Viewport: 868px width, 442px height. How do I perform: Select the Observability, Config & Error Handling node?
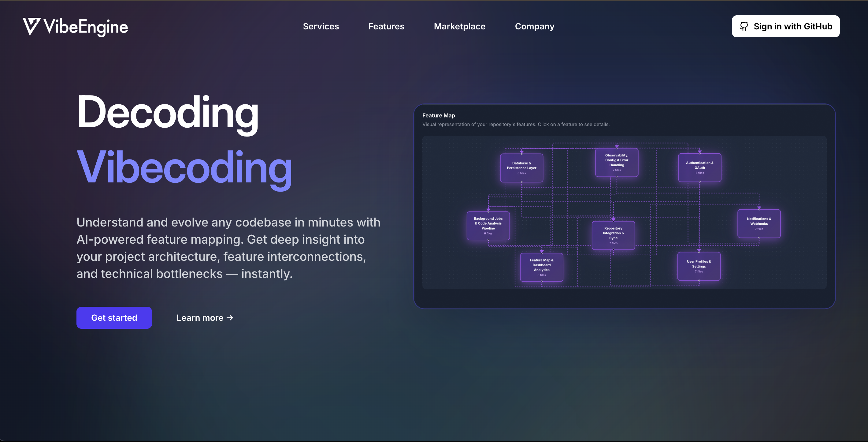pyautogui.click(x=616, y=163)
